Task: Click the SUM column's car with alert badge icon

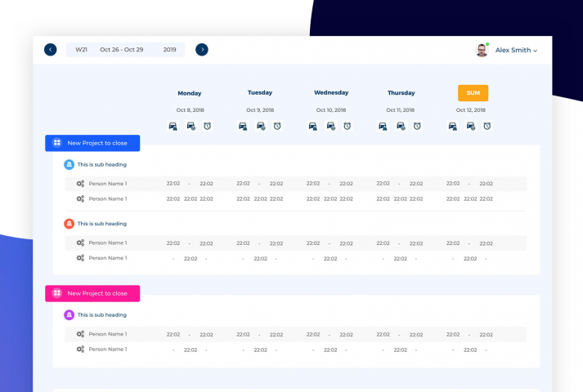Action: click(452, 127)
